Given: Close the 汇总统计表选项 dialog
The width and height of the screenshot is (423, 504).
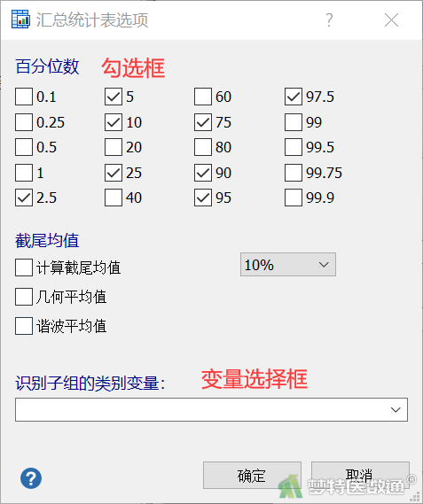Looking at the screenshot, I should [391, 20].
